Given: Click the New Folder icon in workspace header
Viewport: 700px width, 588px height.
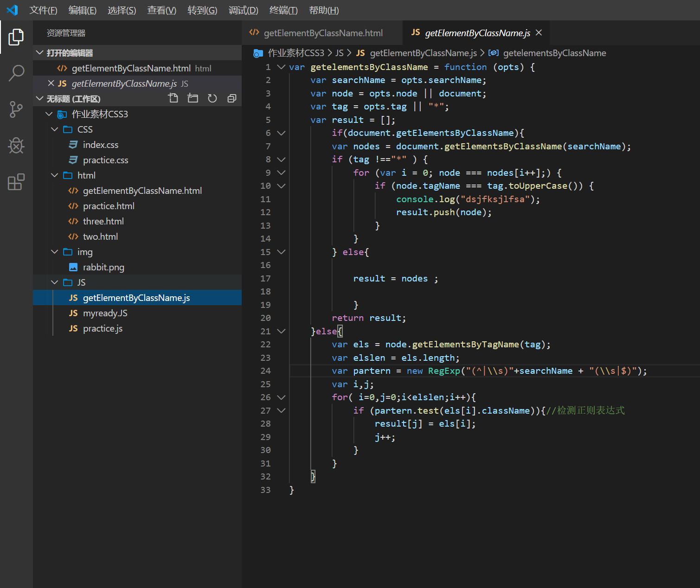Looking at the screenshot, I should click(x=193, y=98).
